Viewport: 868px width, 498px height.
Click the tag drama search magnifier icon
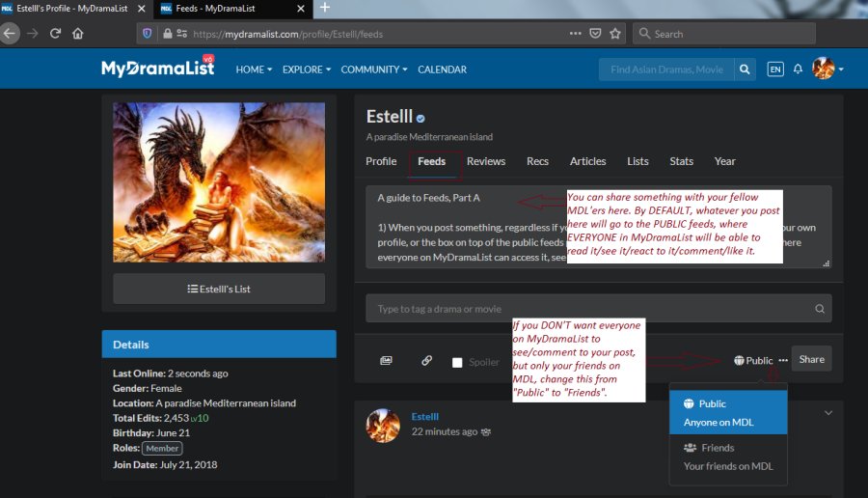coord(820,309)
